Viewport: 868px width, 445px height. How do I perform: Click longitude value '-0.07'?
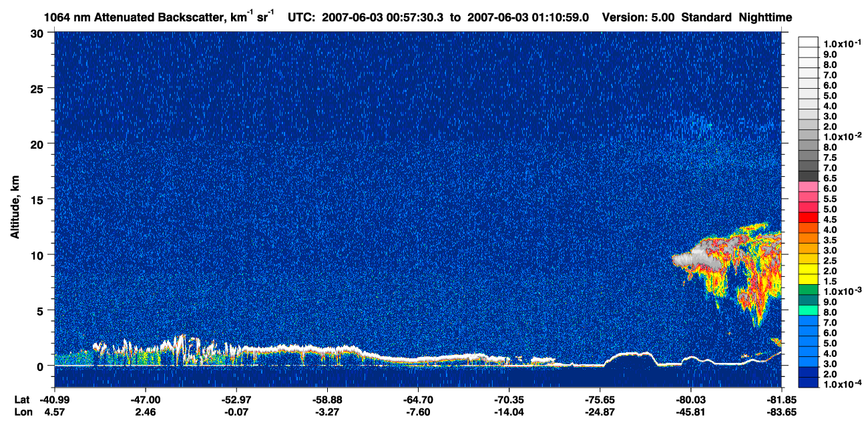coord(236,412)
